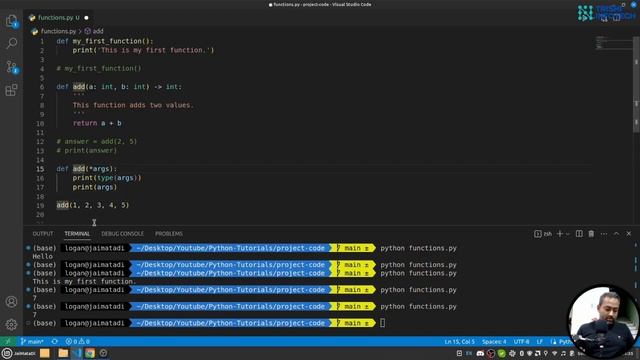
Task: Open the Bluetooth tray icon
Action: click(521, 353)
